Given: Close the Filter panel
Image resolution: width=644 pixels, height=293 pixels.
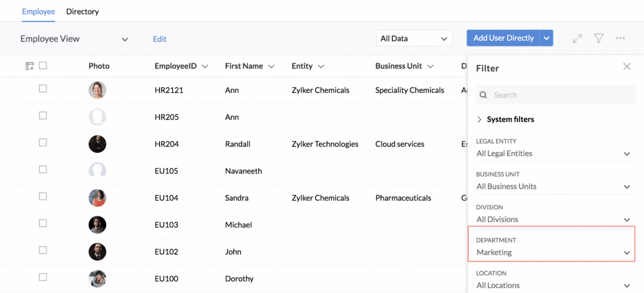Looking at the screenshot, I should [x=627, y=67].
